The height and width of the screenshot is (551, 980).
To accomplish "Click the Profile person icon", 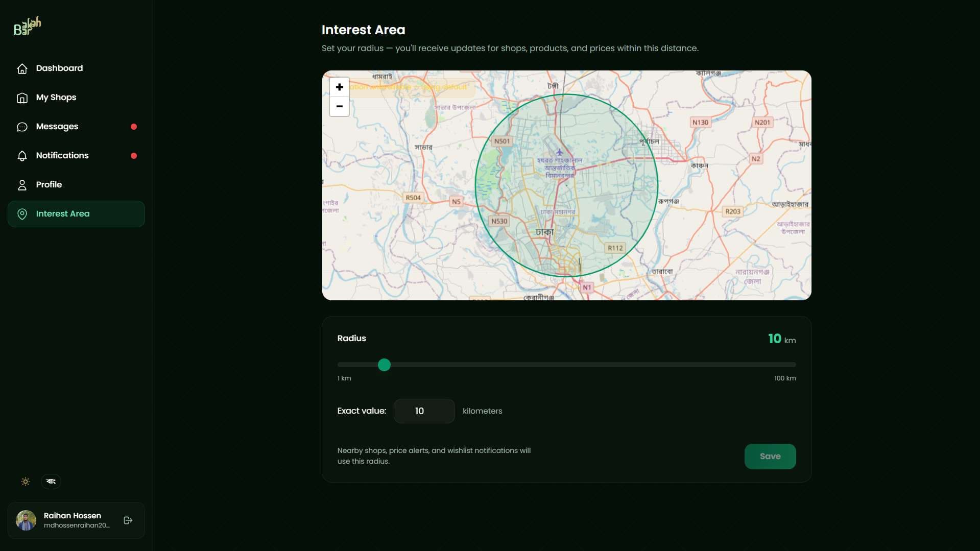I will coord(22,185).
